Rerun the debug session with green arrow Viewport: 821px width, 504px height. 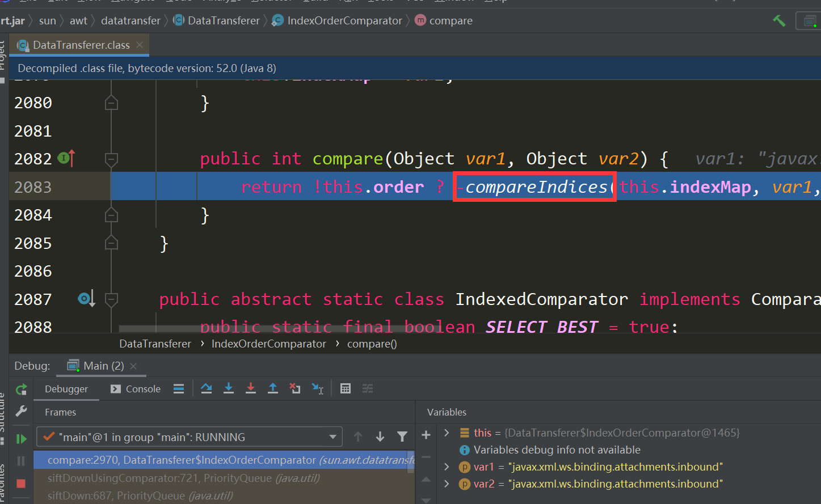point(22,389)
